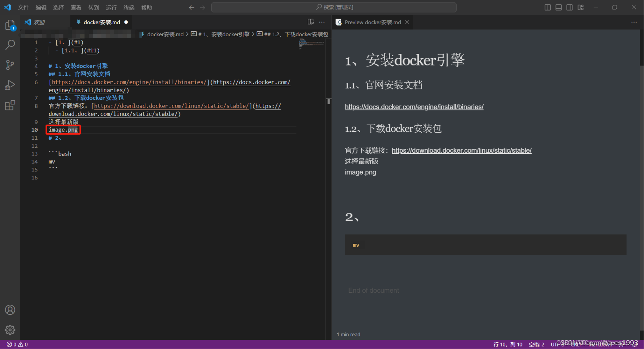
Task: Click the VS Code logo icon
Action: click(7, 7)
